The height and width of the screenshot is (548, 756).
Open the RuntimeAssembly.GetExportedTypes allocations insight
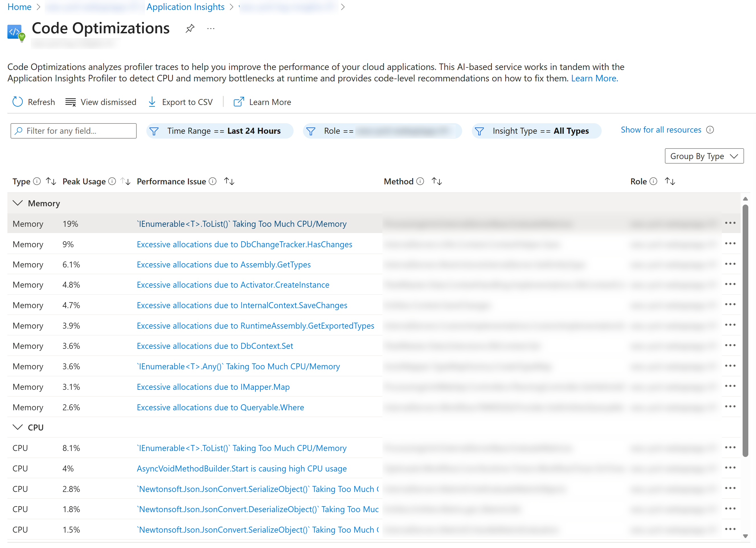255,326
